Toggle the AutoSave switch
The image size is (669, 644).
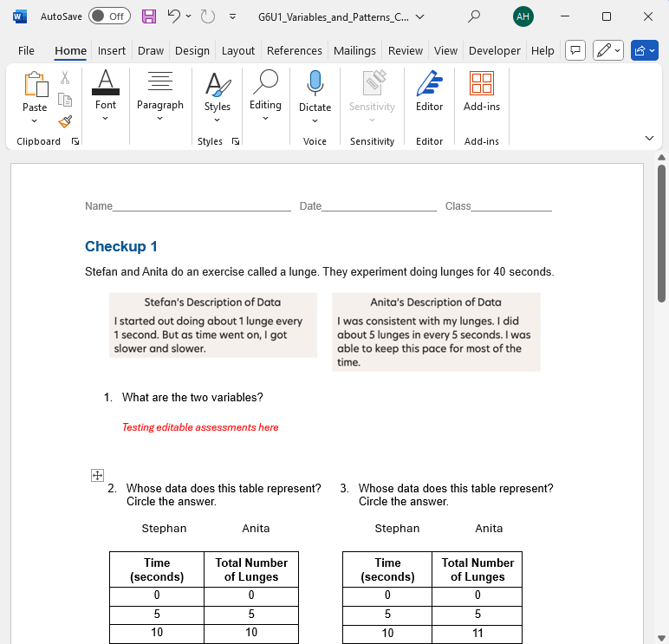click(109, 16)
